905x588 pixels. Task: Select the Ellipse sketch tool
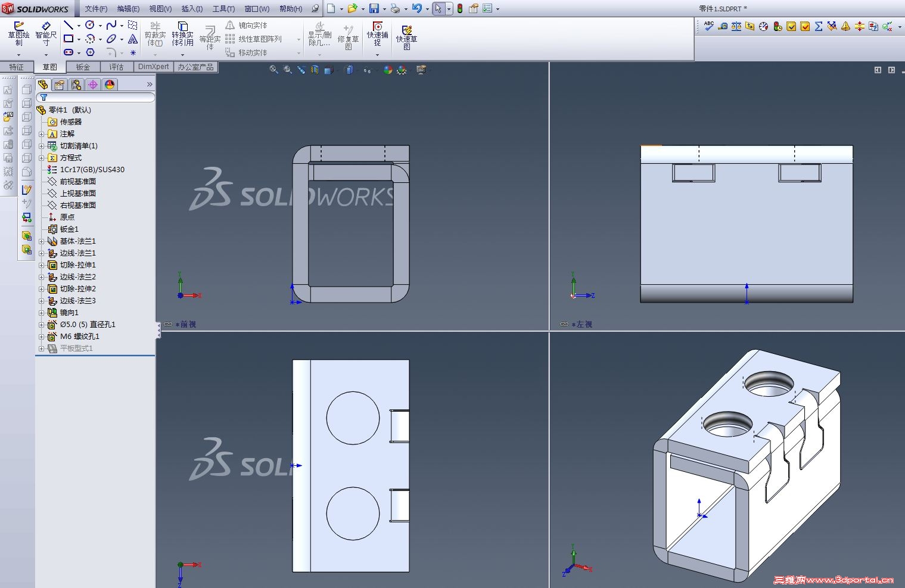tap(111, 39)
